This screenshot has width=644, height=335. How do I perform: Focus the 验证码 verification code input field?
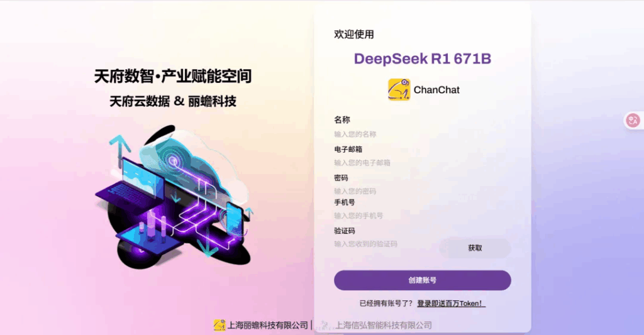click(386, 244)
